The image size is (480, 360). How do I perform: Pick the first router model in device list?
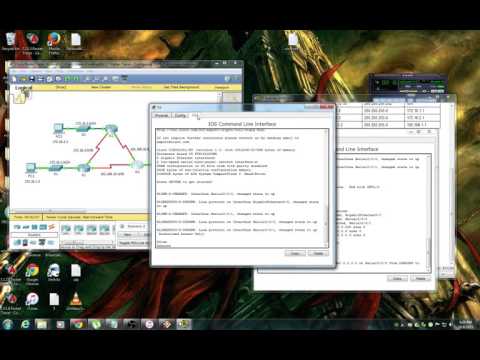[66, 229]
